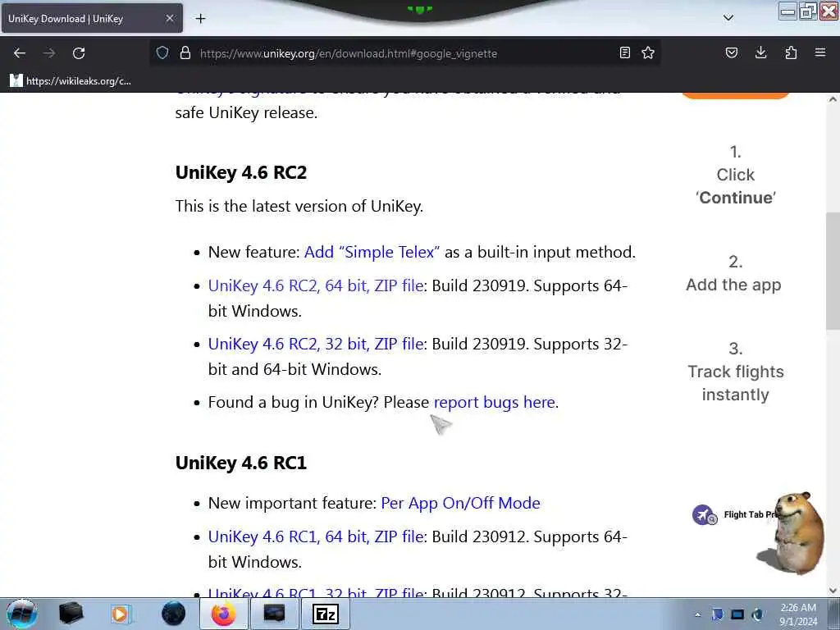Click the volume tray icon
Image resolution: width=840 pixels, height=630 pixels.
pos(757,614)
